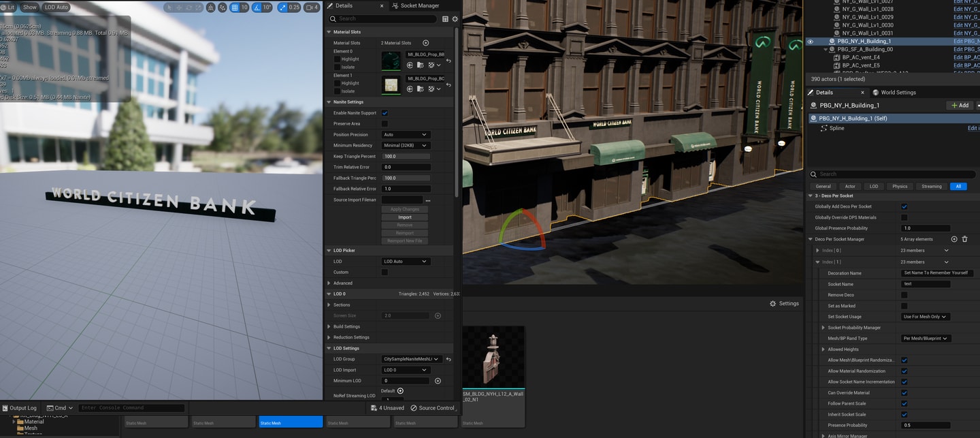The height and width of the screenshot is (438, 980).
Task: Add platform override next to NoRef Streaming Default
Action: [x=400, y=390]
